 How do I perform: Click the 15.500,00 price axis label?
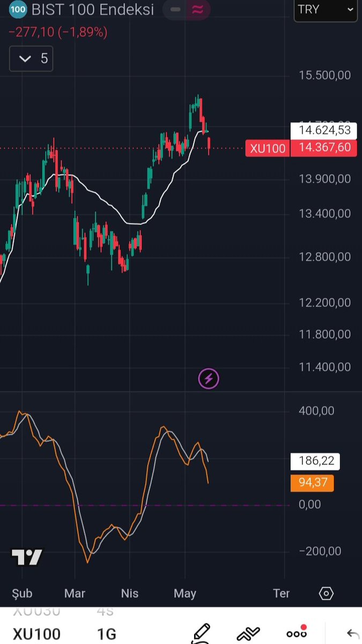pos(325,75)
